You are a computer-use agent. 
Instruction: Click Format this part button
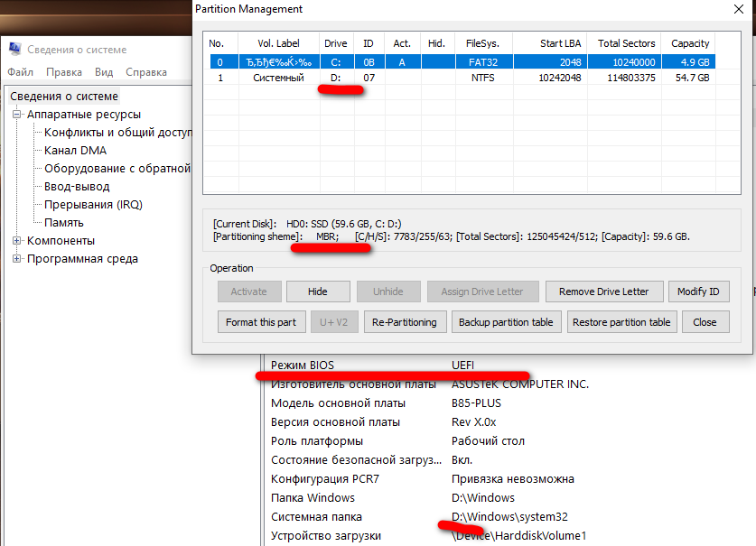[x=261, y=322]
